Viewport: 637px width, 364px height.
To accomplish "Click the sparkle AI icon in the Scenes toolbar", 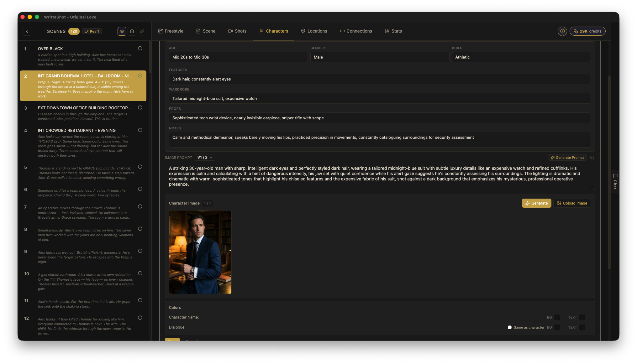I will 142,31.
